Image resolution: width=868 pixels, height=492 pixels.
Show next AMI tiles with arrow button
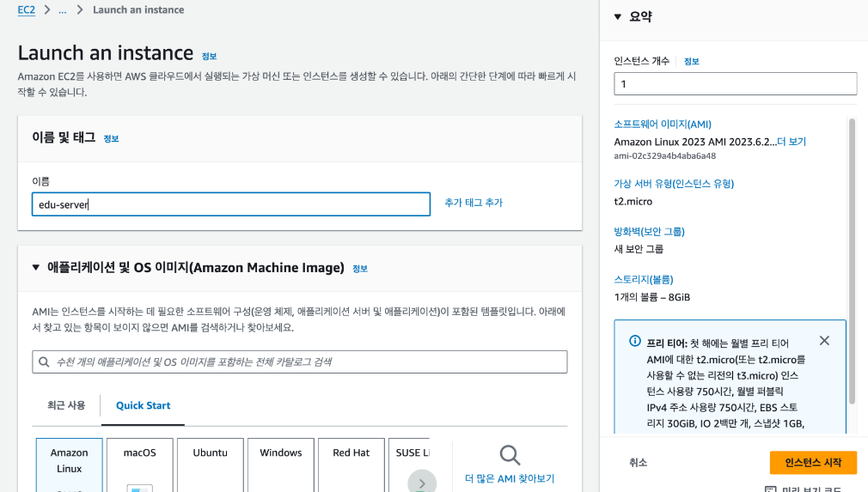[x=422, y=482]
